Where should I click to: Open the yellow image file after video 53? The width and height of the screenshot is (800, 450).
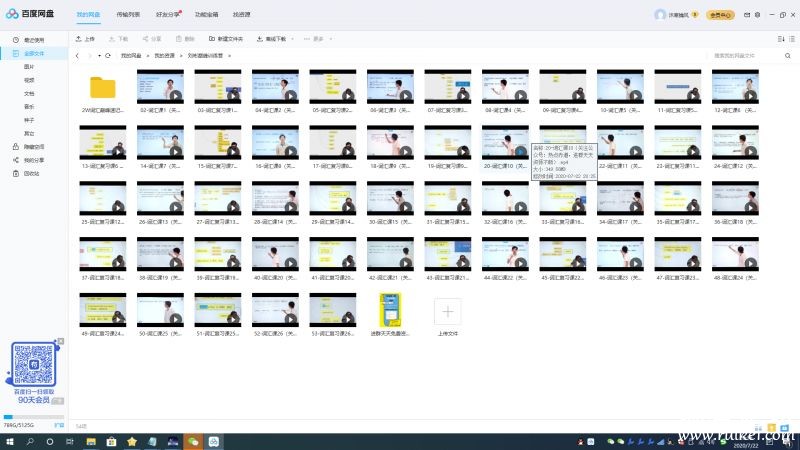point(390,310)
